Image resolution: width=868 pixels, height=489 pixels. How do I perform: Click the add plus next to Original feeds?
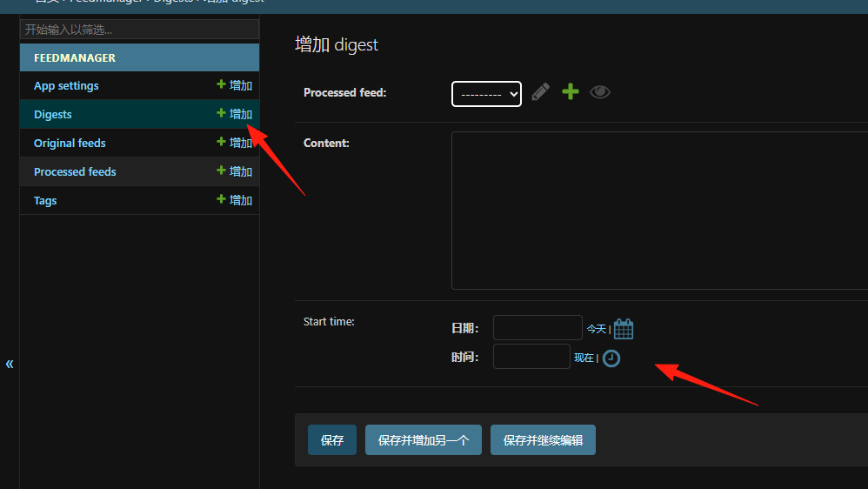pyautogui.click(x=234, y=143)
